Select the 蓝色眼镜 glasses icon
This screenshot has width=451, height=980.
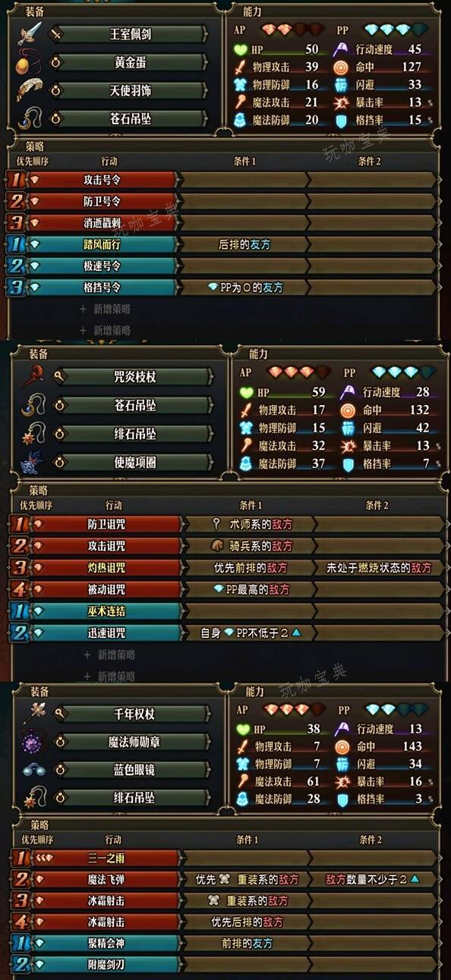(x=33, y=769)
